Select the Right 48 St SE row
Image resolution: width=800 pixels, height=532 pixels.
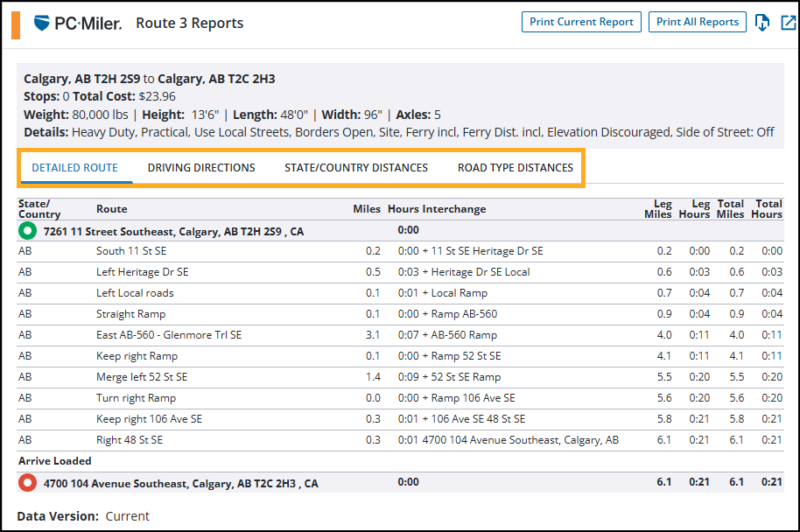[x=400, y=439]
